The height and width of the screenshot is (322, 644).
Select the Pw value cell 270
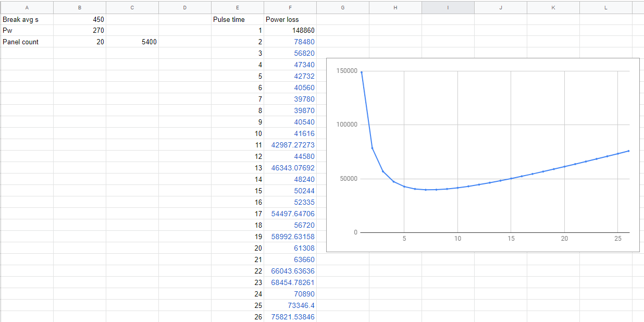(80, 31)
